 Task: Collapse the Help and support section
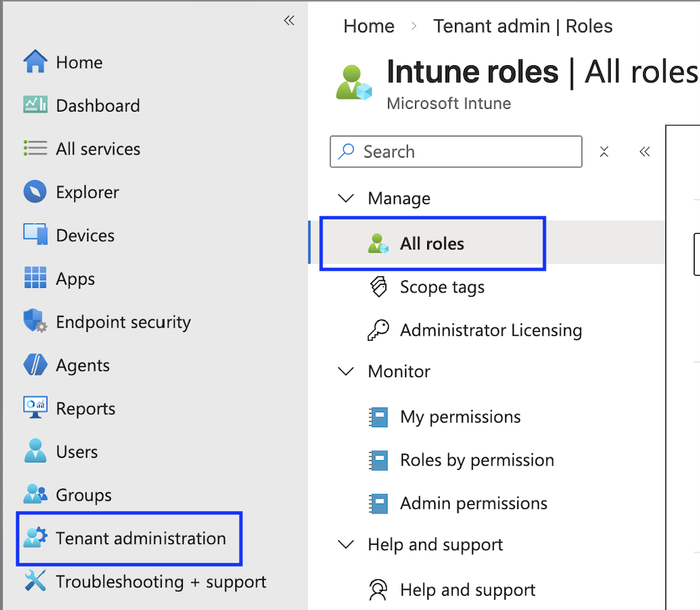346,545
